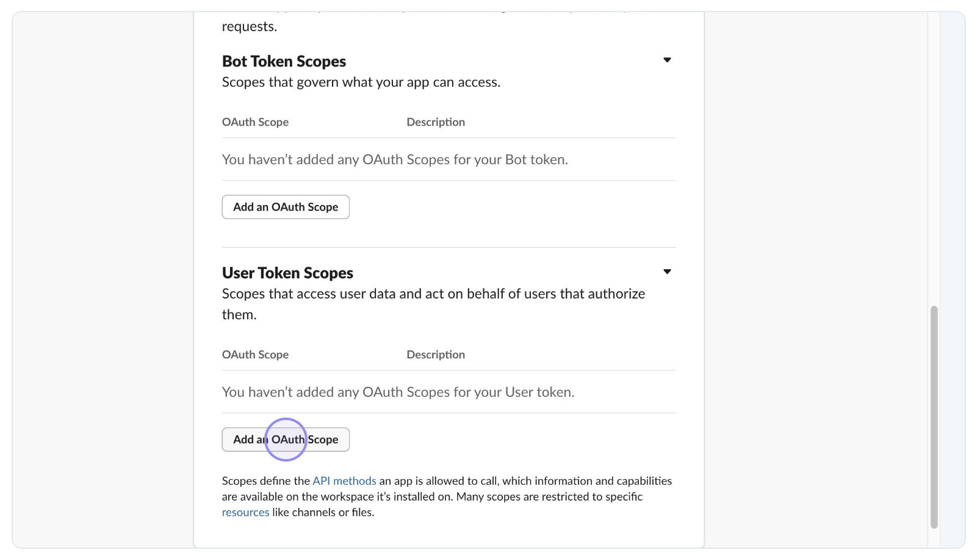Select OAuth Scope column header in Bot table
This screenshot has width=980, height=558.
click(255, 122)
